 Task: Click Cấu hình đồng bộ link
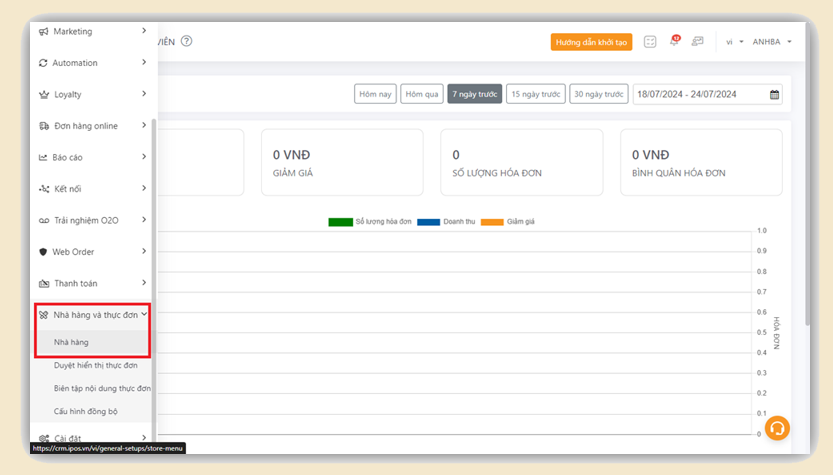[x=86, y=411]
